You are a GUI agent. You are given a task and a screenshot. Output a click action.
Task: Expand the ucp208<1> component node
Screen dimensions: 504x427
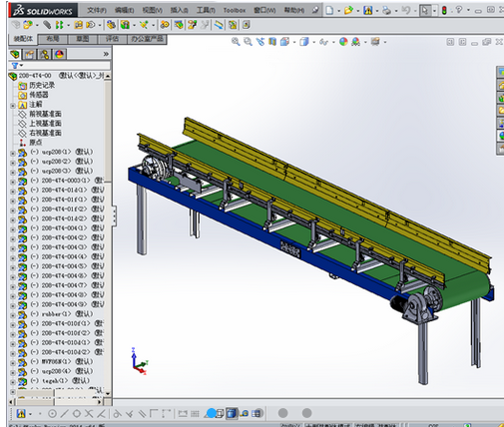(x=13, y=154)
